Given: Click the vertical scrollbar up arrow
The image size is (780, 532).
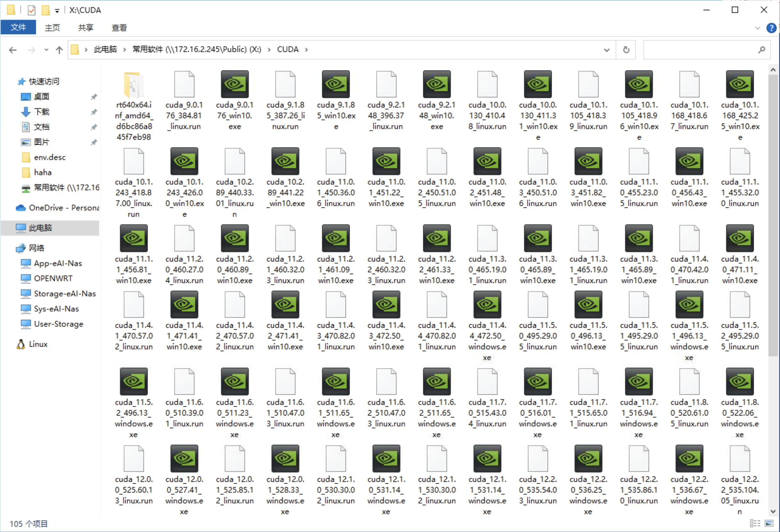Looking at the screenshot, I should click(x=773, y=70).
